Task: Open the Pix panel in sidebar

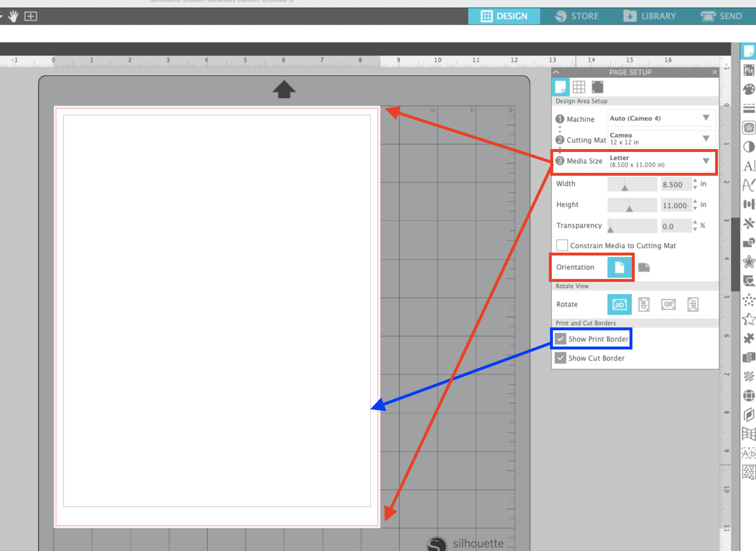Action: 749,70
